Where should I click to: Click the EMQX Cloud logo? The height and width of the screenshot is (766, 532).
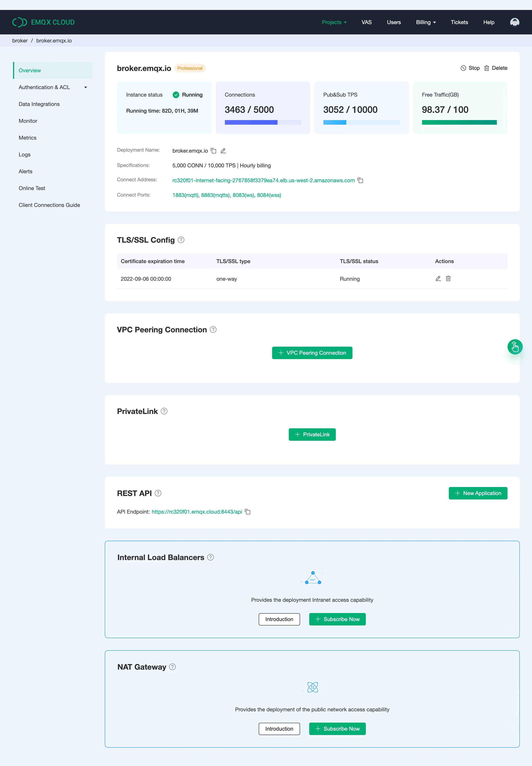point(43,22)
